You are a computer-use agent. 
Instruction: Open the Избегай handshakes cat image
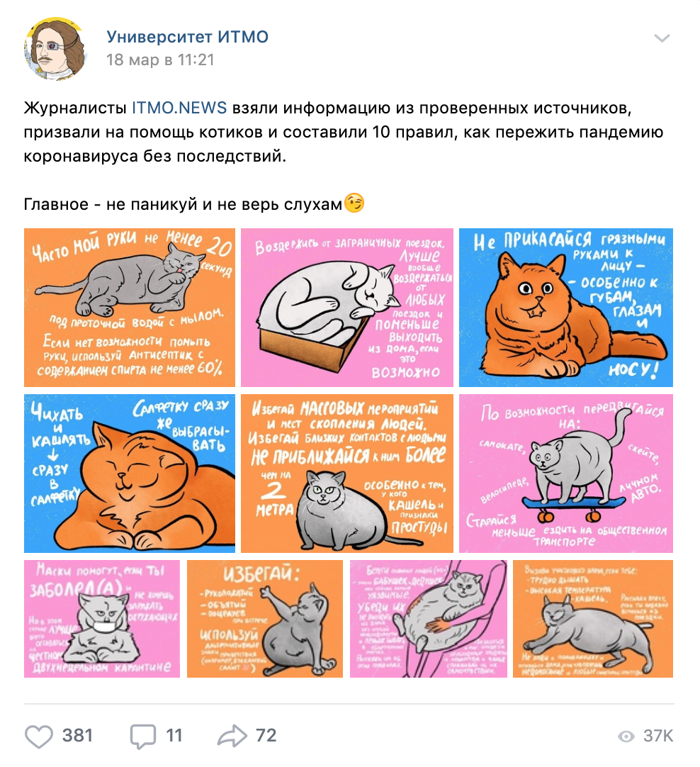265,618
